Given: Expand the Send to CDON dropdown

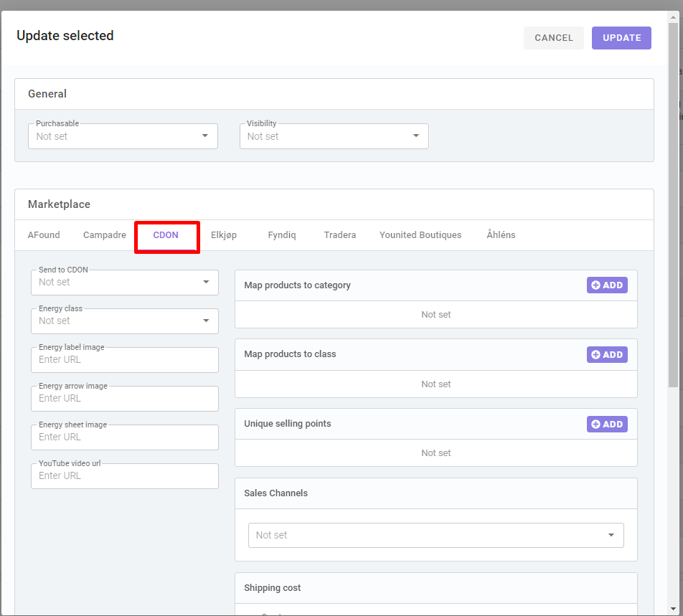Looking at the screenshot, I should tap(125, 282).
